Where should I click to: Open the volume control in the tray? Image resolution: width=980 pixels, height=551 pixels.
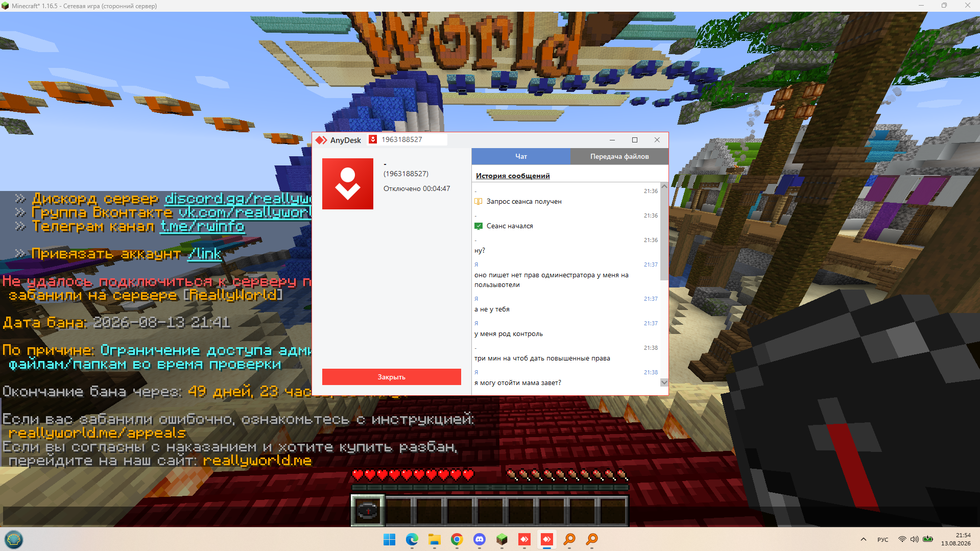(914, 539)
